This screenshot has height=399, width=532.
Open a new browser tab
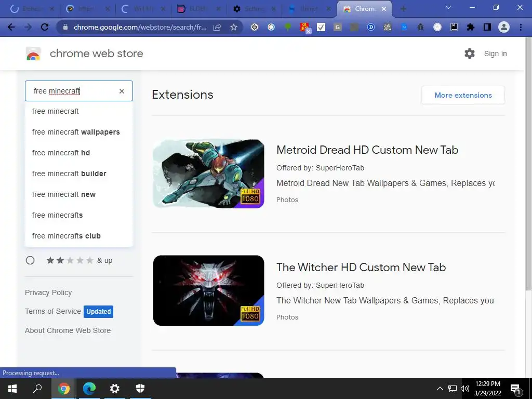pos(403,9)
